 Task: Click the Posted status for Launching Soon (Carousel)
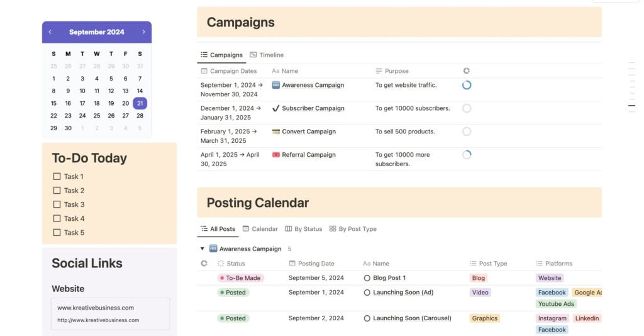233,318
